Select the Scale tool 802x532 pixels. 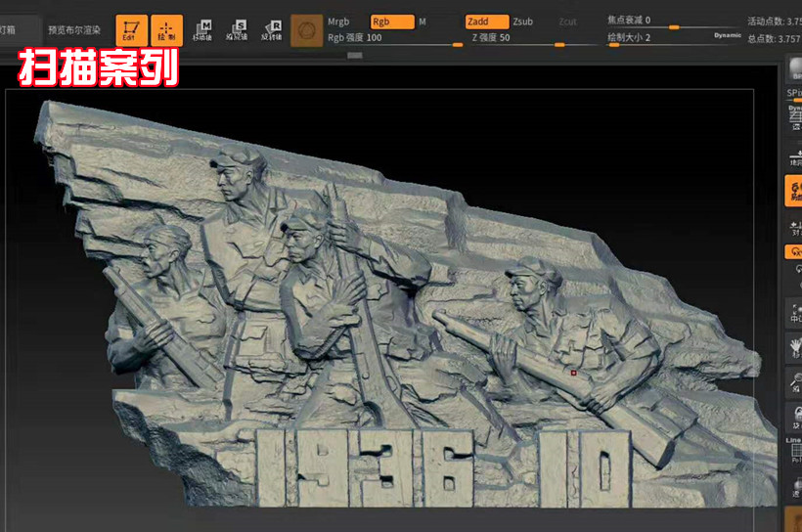239,29
